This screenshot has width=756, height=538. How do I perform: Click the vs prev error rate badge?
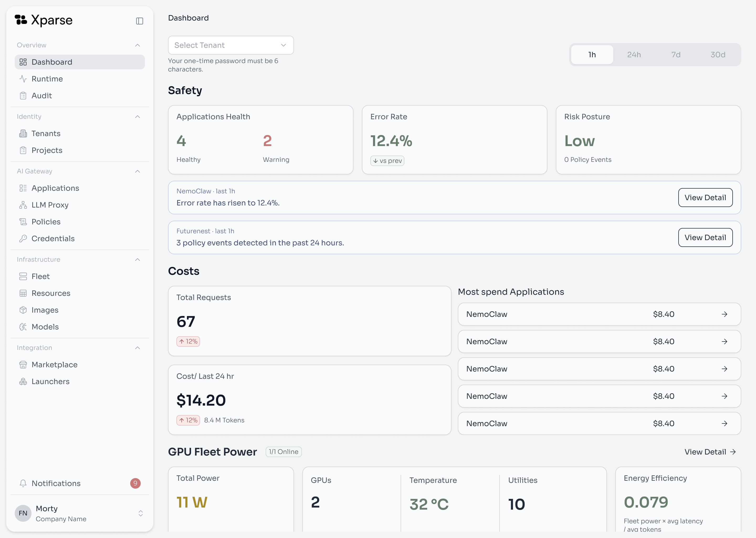[x=387, y=161]
